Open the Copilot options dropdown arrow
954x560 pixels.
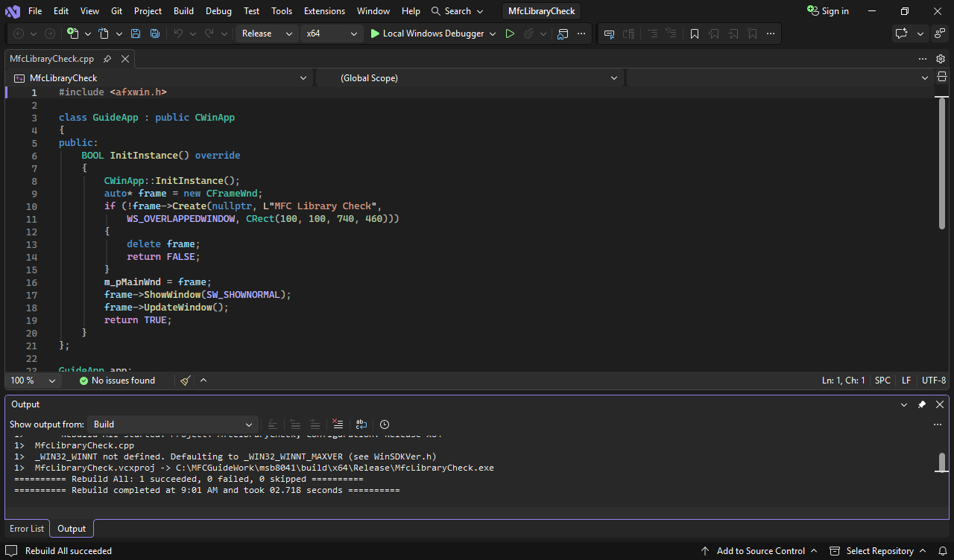[x=920, y=34]
